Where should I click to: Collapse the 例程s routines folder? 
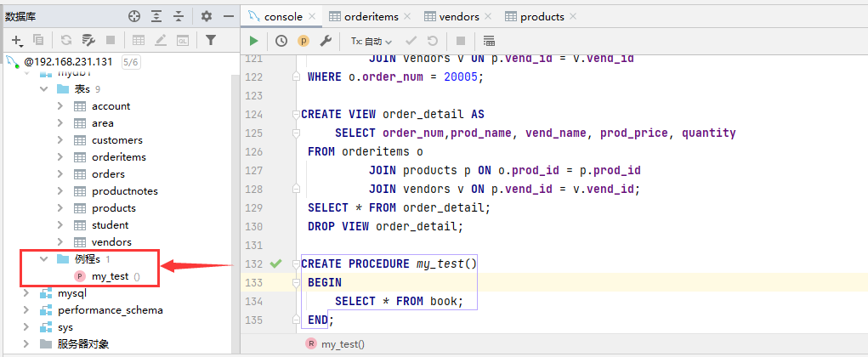[43, 259]
